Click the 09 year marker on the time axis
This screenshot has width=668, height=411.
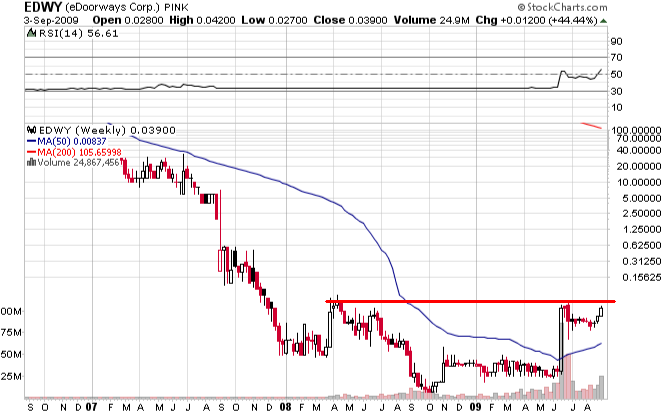coord(475,407)
